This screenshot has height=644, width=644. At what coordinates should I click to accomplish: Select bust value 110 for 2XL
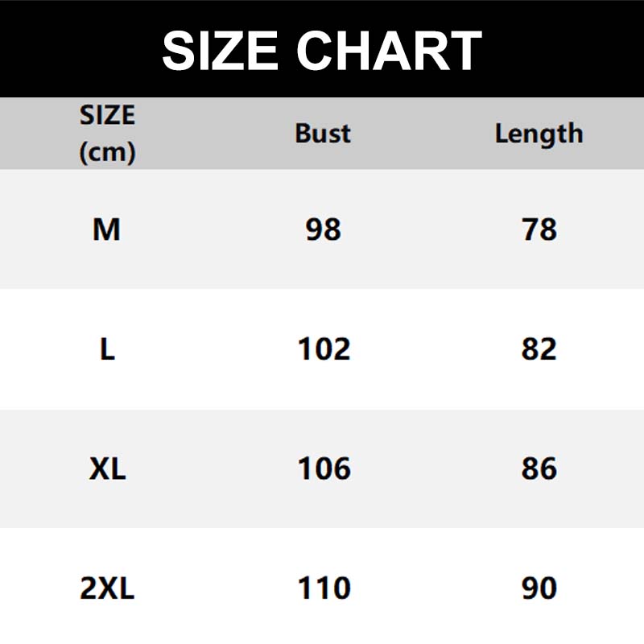[x=324, y=588]
